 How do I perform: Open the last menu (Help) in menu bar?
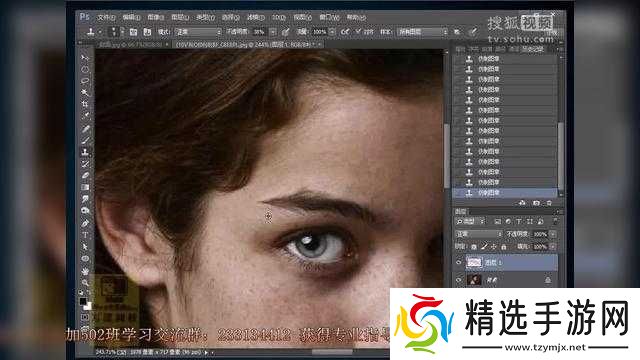[356, 17]
